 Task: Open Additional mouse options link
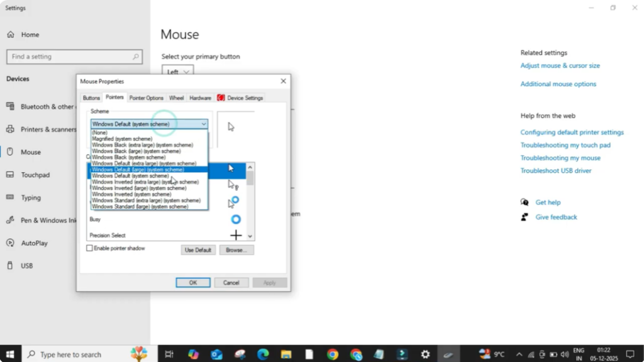[558, 84]
